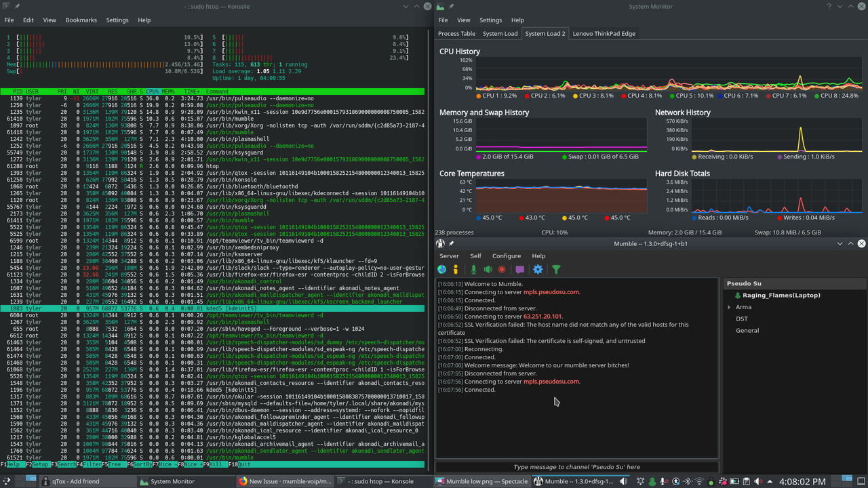Open Mumble low.png Spectacle taskbar entry

click(x=481, y=481)
